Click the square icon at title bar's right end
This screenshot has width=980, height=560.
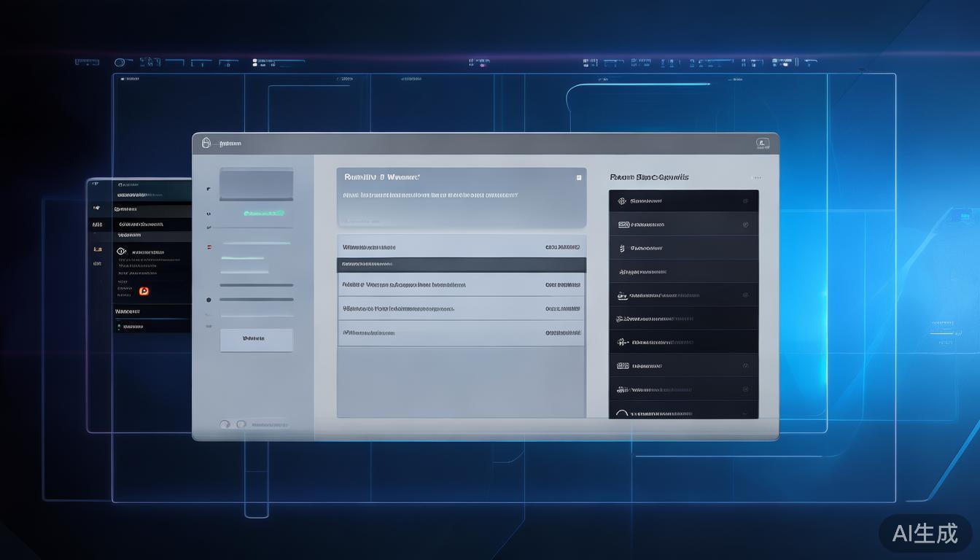click(x=763, y=144)
